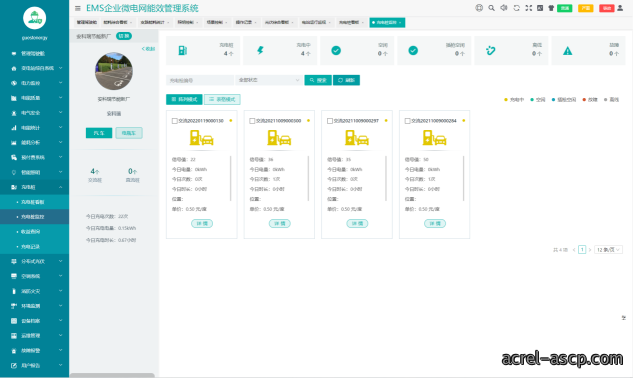The height and width of the screenshot is (378, 633).
Task: Click the 收起 collapse link above the station photo
Action: (x=148, y=49)
